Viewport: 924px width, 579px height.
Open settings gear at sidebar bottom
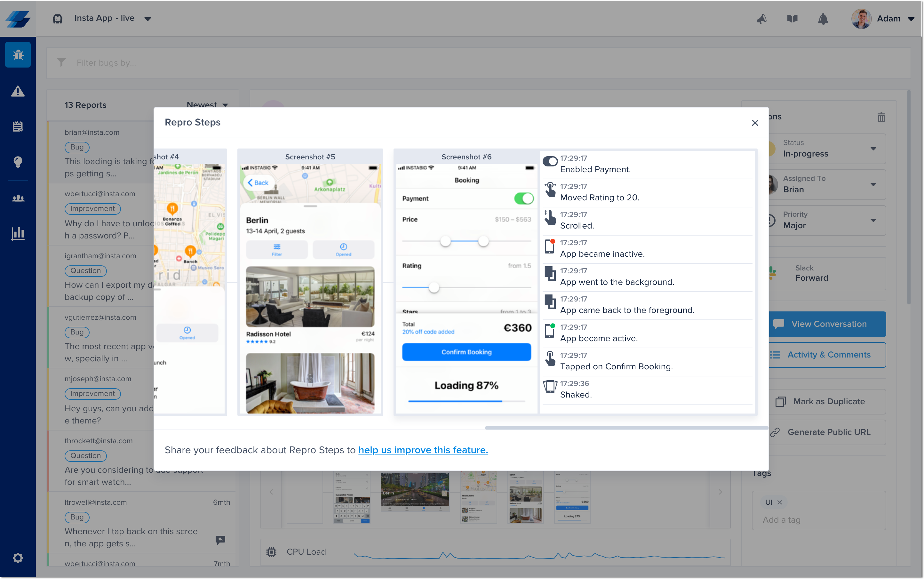click(18, 558)
